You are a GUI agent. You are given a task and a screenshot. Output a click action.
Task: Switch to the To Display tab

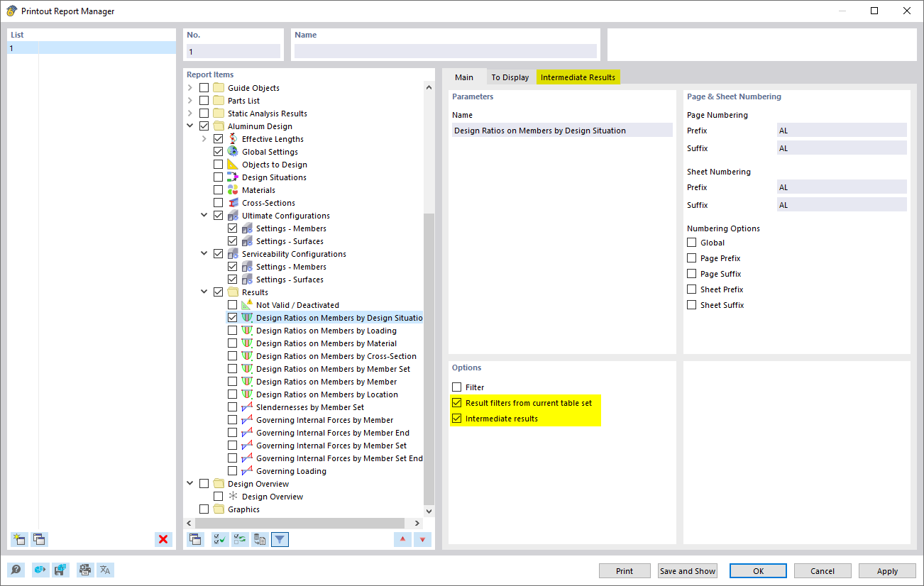510,77
